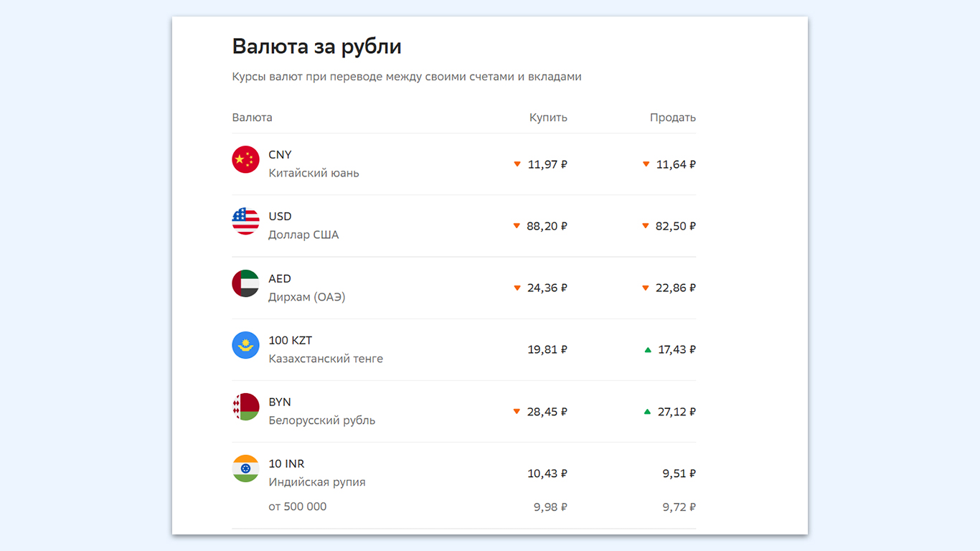980x551 pixels.
Task: Click the INR 'от 500 000' tier label
Action: [x=298, y=507]
